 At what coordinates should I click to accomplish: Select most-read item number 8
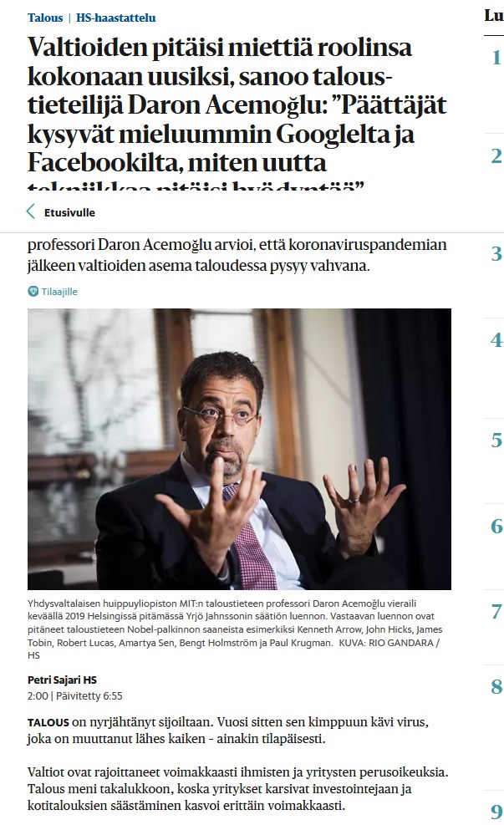coord(496,686)
